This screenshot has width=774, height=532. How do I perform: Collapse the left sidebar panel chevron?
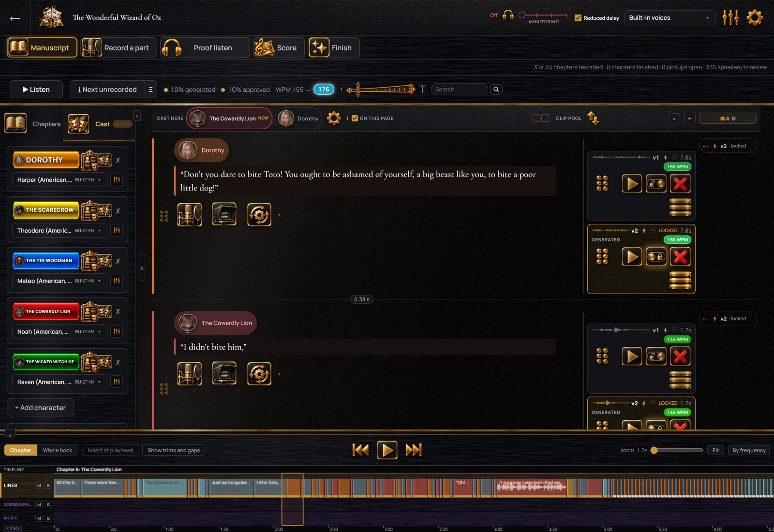137,116
